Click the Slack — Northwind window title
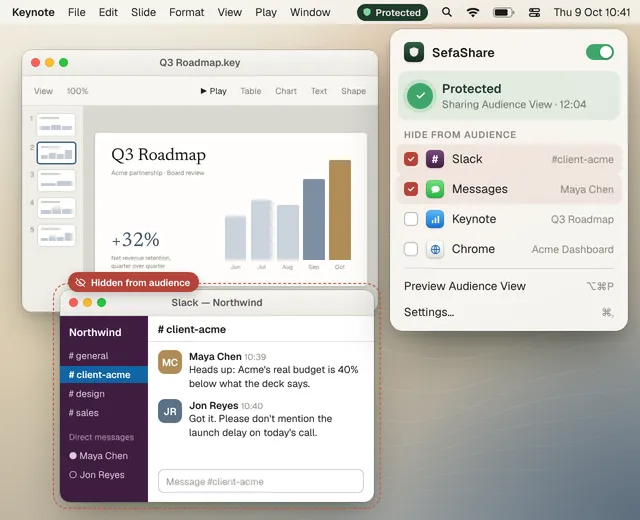The height and width of the screenshot is (520, 640). [217, 302]
